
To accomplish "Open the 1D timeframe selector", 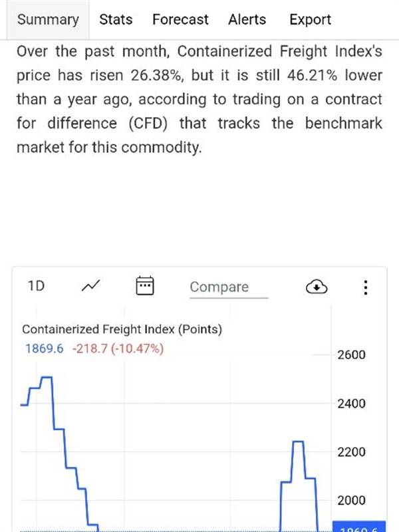I will [x=36, y=286].
